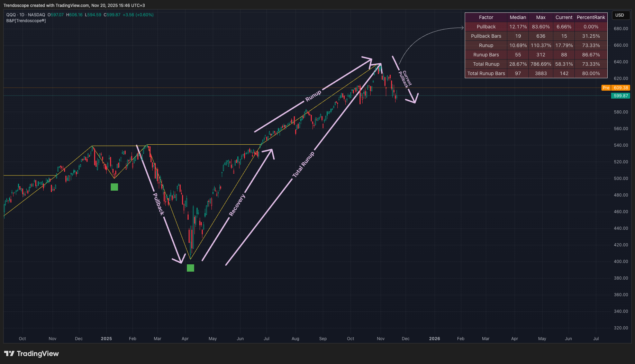The image size is (635, 364).
Task: Click the 312 Runup Bars max cell
Action: (541, 55)
